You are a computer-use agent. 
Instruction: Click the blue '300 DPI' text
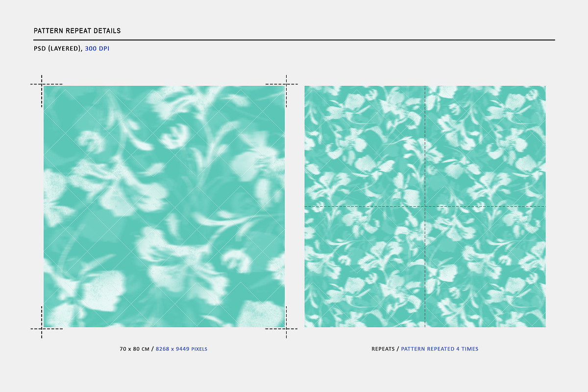[x=97, y=49]
